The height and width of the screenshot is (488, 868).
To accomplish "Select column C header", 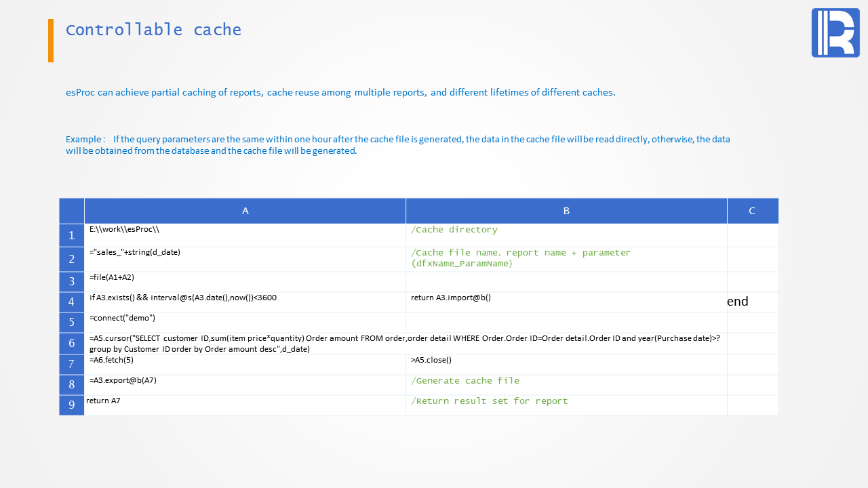I will point(752,211).
